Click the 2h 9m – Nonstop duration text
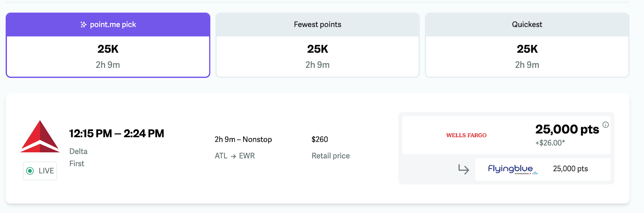The image size is (644, 213). 243,139
